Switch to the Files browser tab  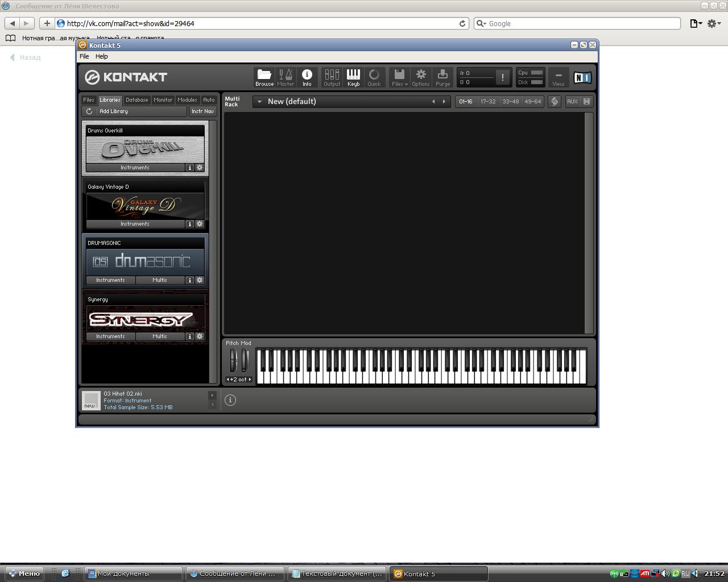tap(89, 100)
